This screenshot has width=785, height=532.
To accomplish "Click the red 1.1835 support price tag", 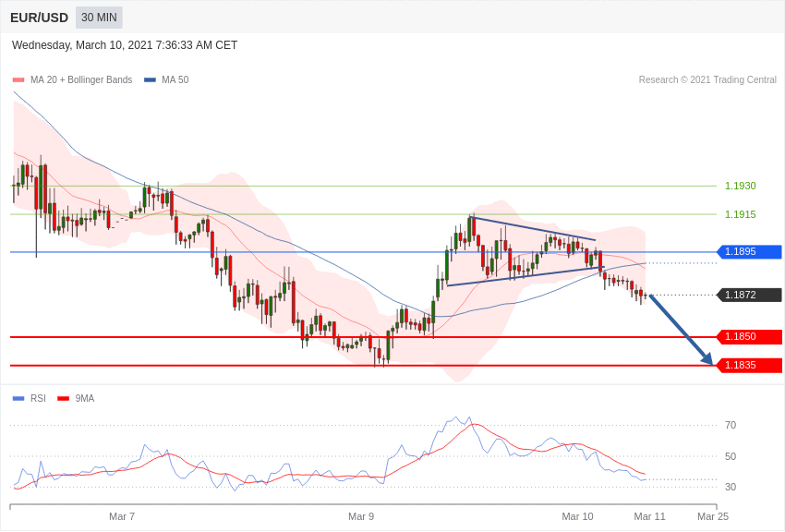I will pyautogui.click(x=750, y=366).
